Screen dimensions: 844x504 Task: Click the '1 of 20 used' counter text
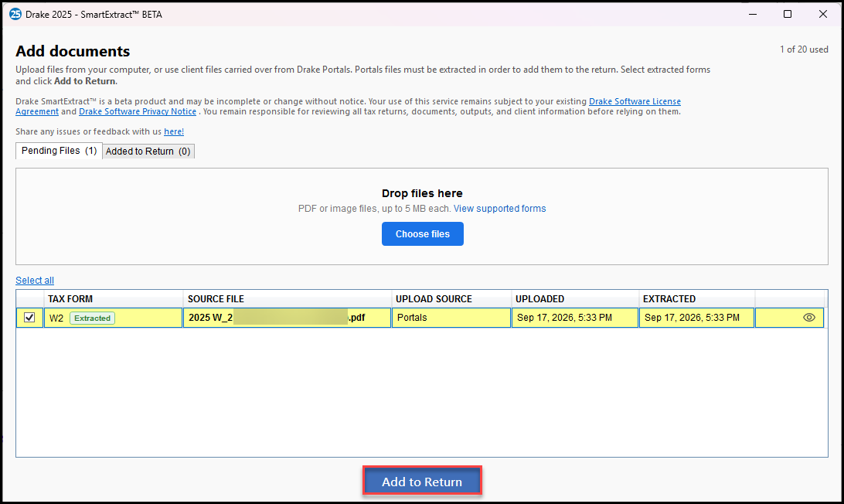point(804,49)
